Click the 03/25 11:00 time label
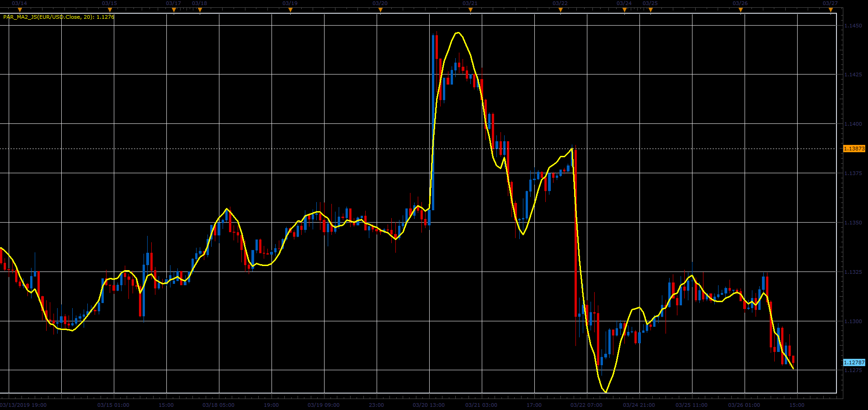 coord(692,405)
